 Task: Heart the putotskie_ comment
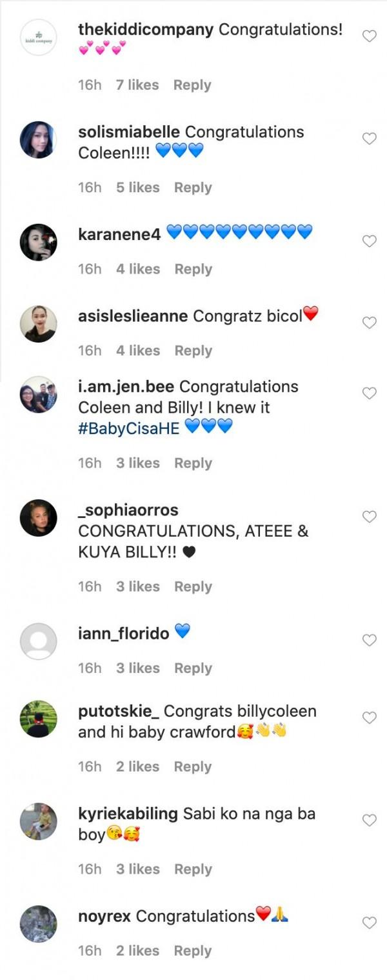tap(369, 718)
